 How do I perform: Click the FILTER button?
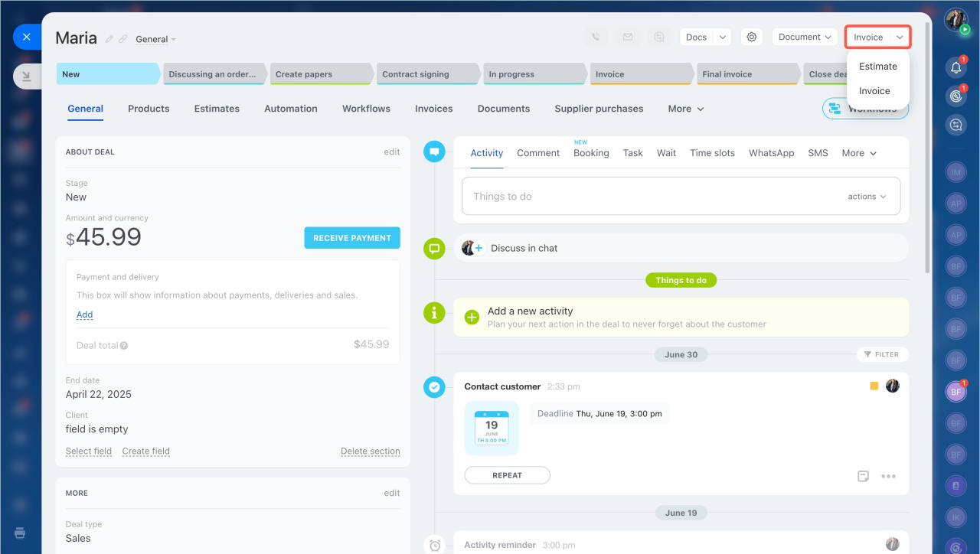882,354
